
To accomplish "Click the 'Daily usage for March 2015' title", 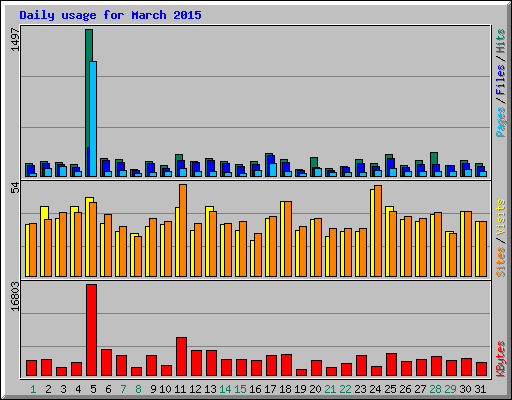I will click(110, 16).
